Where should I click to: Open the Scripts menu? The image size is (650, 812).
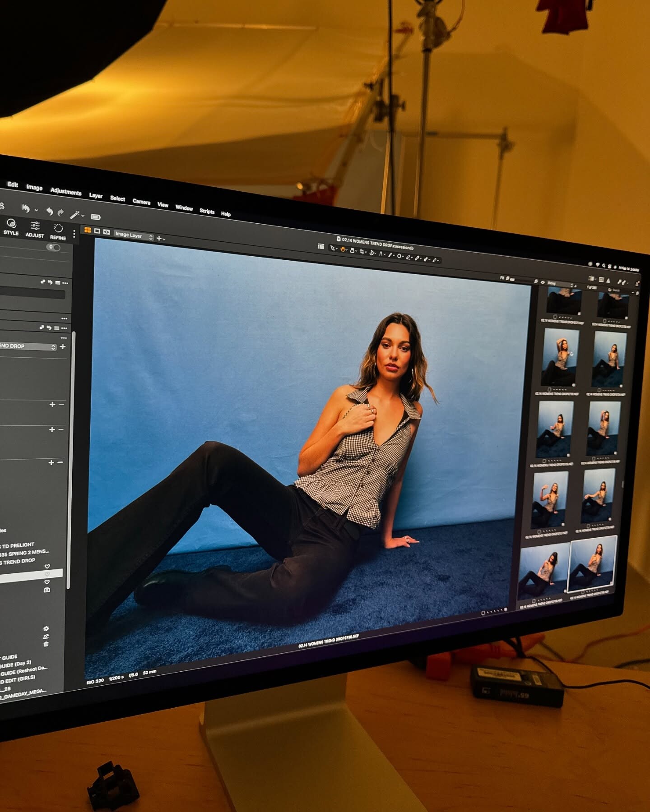click(x=207, y=211)
